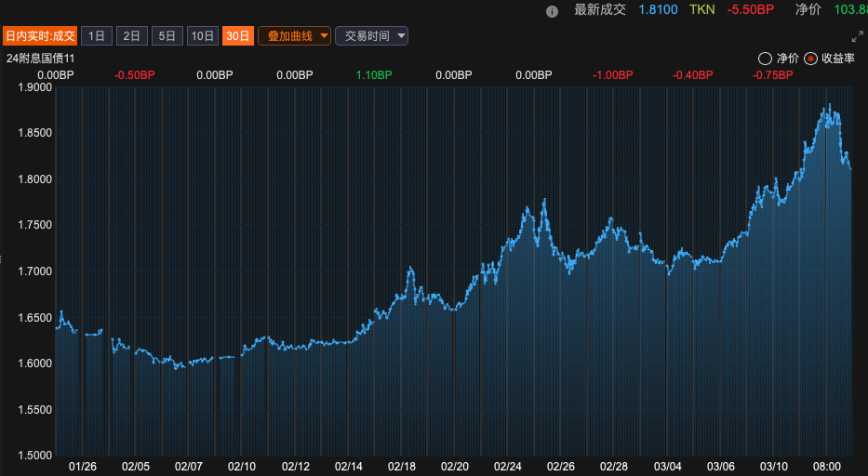Viewport: 868px width, 476px height.
Task: Select the 2日 period button
Action: [x=131, y=36]
